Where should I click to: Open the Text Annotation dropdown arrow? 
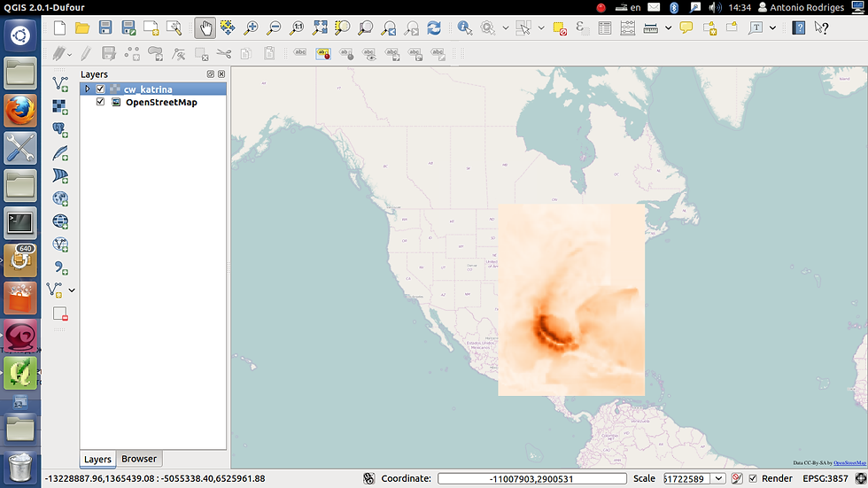(772, 27)
